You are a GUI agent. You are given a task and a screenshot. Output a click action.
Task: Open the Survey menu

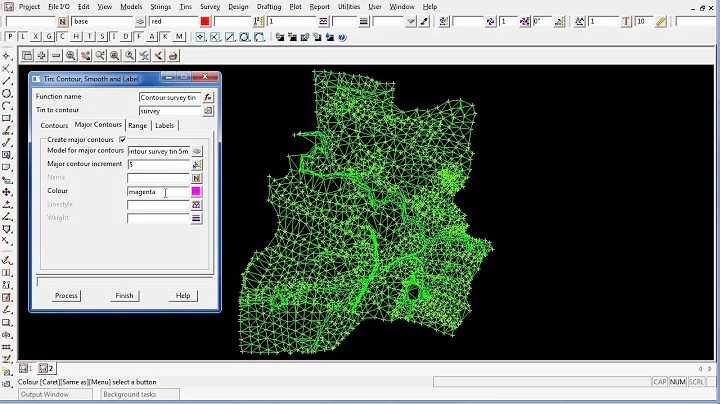[210, 7]
